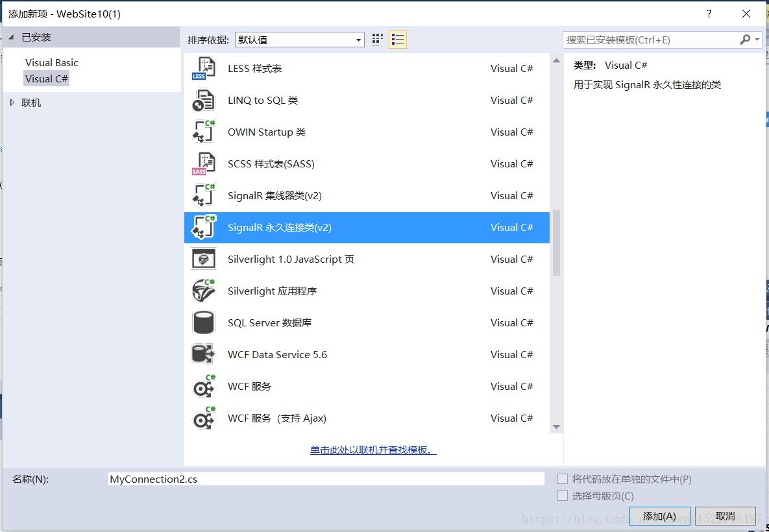Click the 添加(A) button
Image resolution: width=769 pixels, height=532 pixels.
point(659,516)
